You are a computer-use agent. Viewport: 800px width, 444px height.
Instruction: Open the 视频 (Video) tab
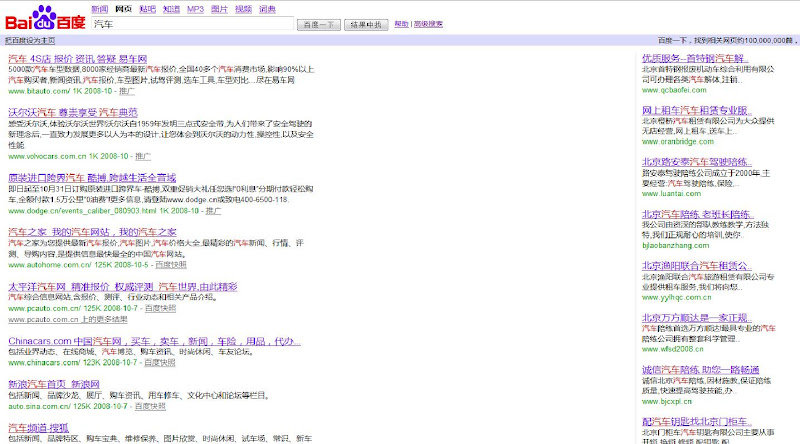(243, 9)
